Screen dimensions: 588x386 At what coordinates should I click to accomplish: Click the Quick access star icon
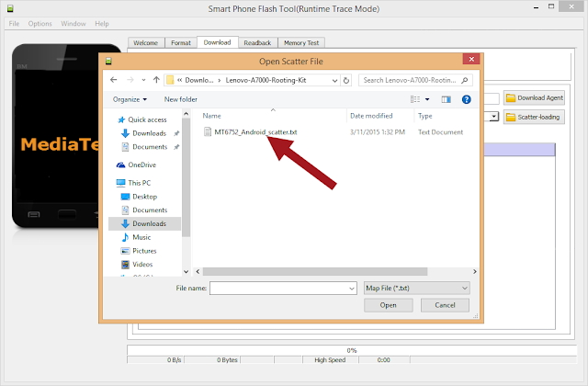pyautogui.click(x=121, y=119)
